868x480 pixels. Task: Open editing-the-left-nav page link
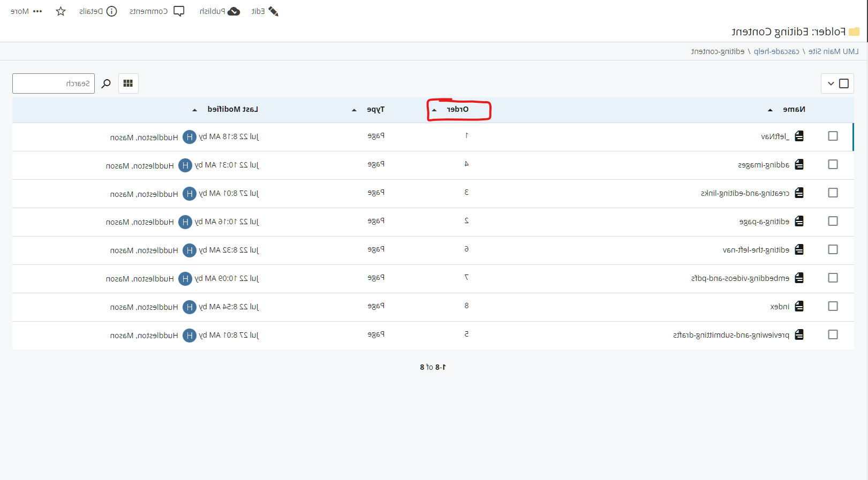(x=756, y=250)
